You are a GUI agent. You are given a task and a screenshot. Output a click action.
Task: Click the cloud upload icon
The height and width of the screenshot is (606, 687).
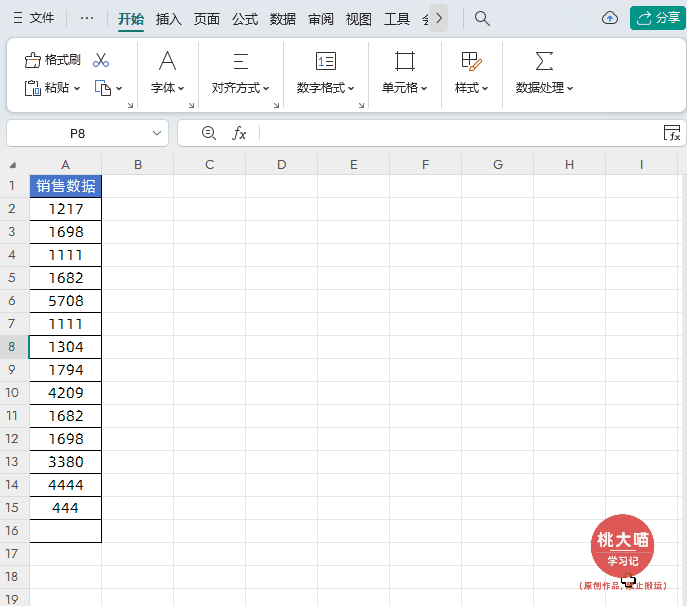pyautogui.click(x=609, y=18)
